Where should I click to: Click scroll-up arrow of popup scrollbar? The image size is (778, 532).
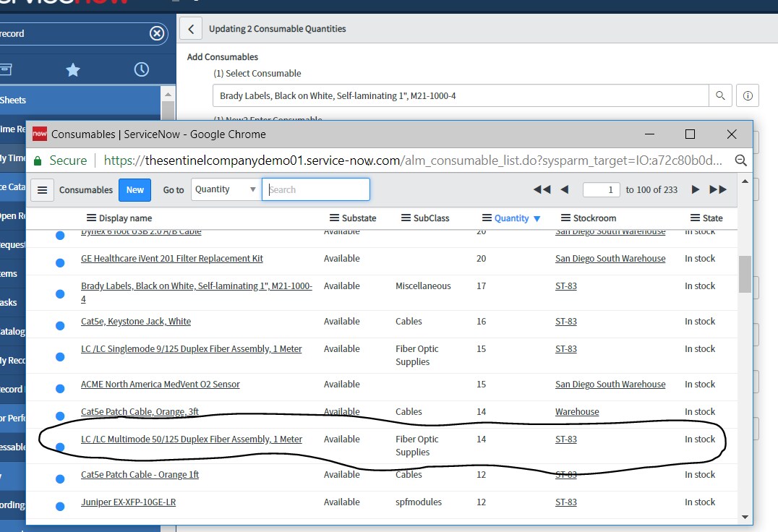pyautogui.click(x=745, y=181)
